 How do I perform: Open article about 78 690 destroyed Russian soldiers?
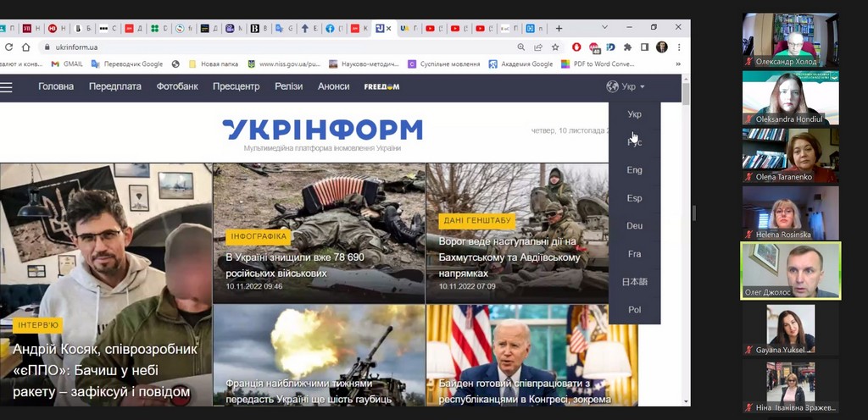point(294,264)
